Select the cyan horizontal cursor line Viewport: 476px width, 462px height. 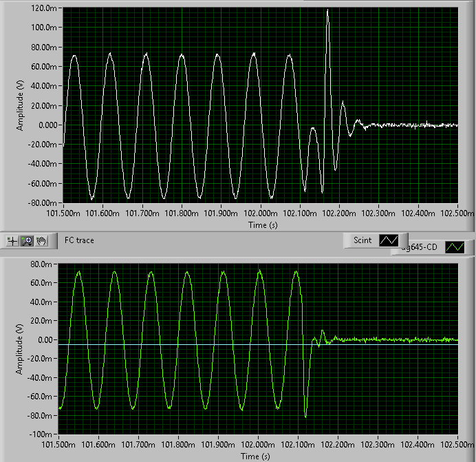click(258, 344)
